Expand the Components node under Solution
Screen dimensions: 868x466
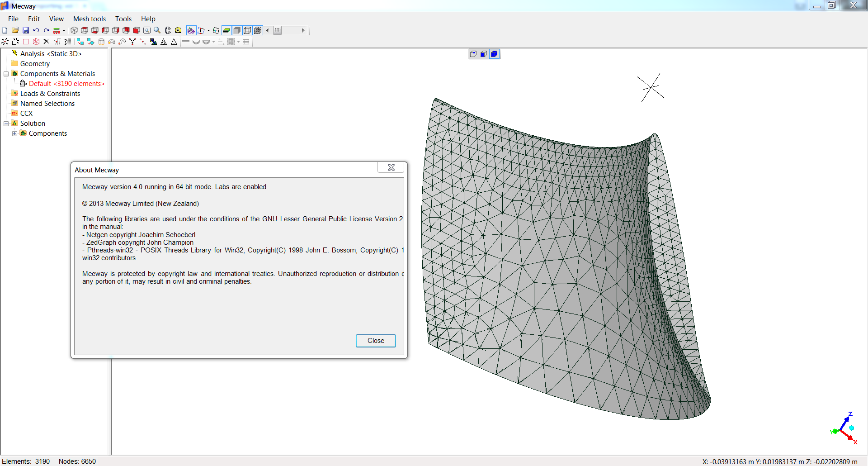pos(15,133)
